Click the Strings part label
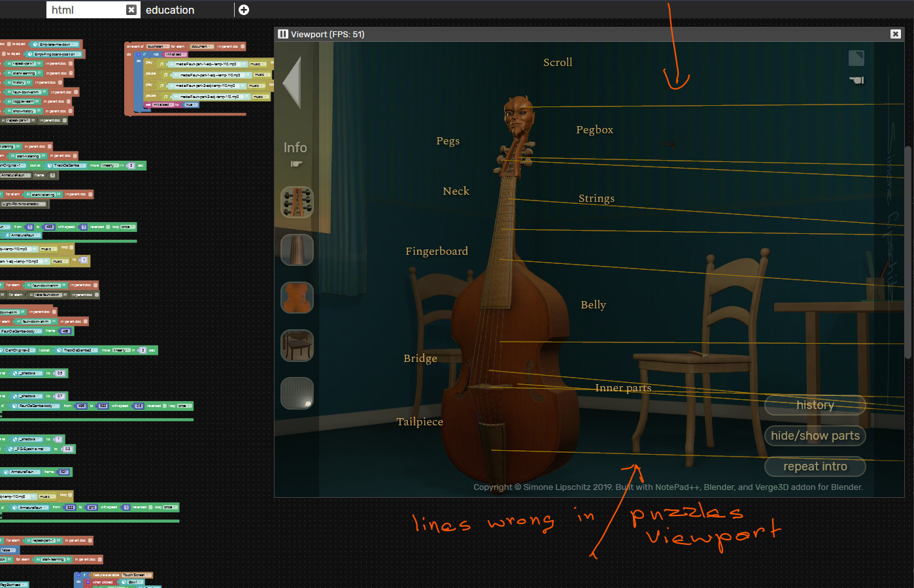Screen dimensions: 914x588 (596, 198)
